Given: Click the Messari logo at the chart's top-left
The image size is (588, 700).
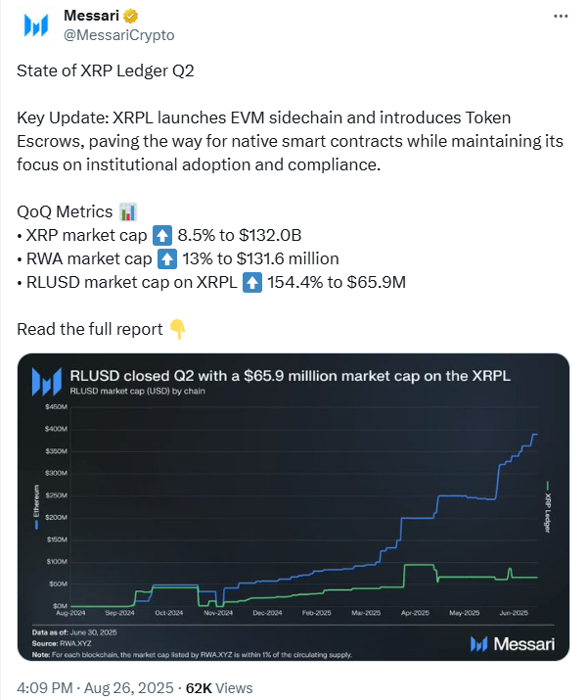Looking at the screenshot, I should (x=47, y=381).
